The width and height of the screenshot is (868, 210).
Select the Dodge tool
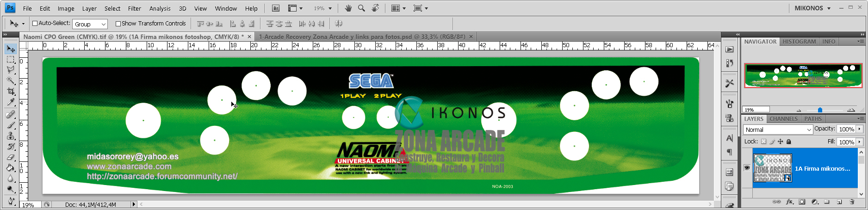coord(11,189)
